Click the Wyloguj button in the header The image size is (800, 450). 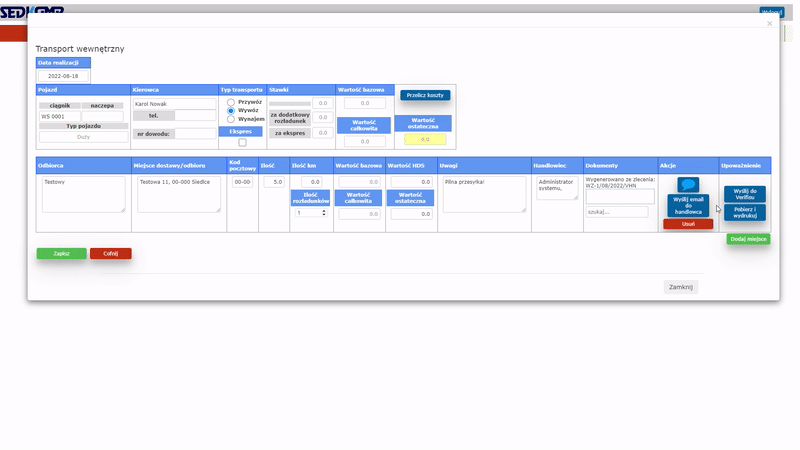(x=771, y=12)
